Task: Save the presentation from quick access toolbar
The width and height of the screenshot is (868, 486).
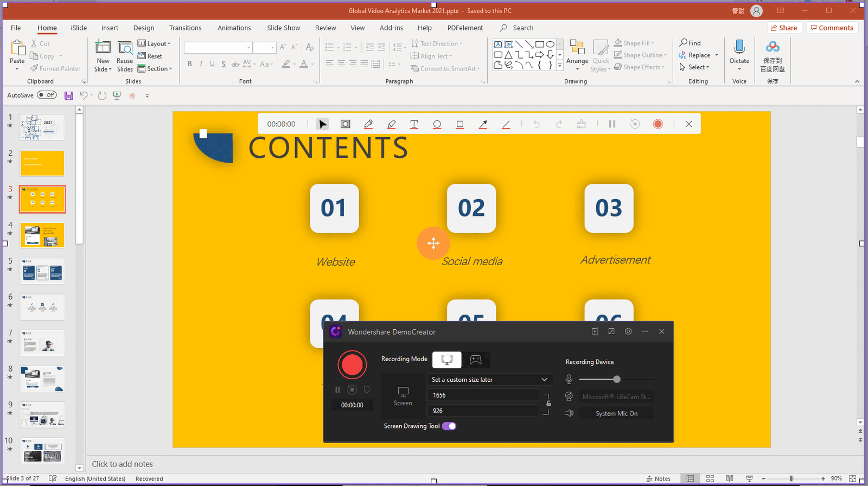Action: (69, 95)
